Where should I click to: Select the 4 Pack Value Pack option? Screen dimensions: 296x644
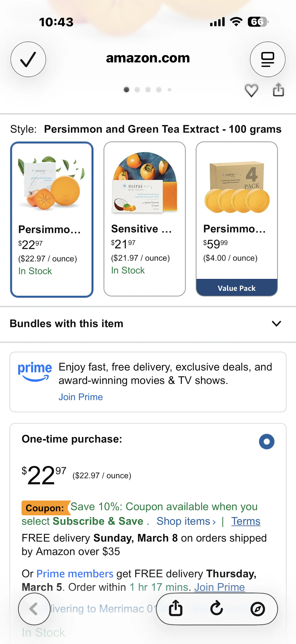[x=237, y=219]
